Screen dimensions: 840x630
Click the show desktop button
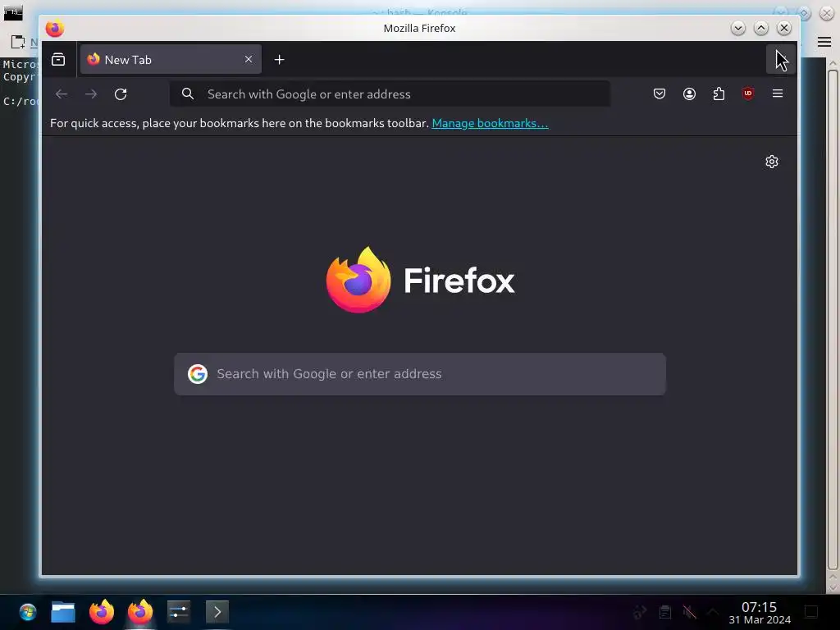point(811,612)
